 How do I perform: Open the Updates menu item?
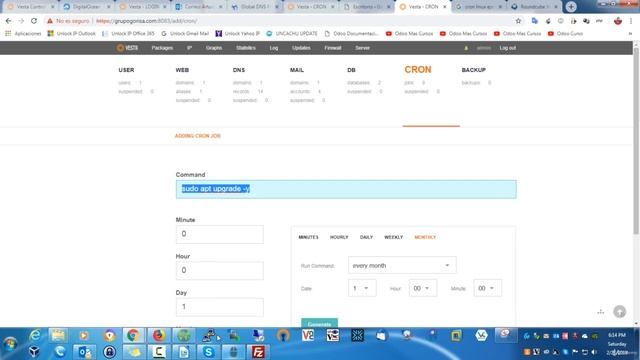click(x=301, y=48)
